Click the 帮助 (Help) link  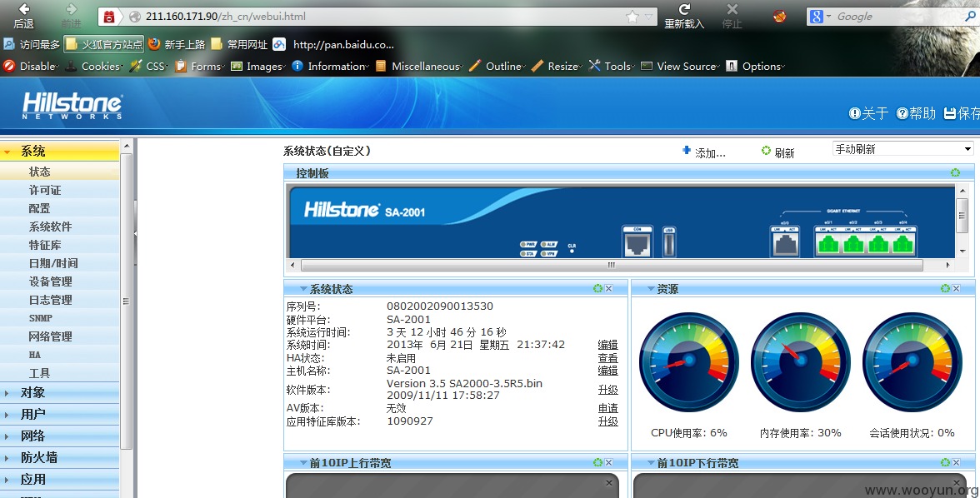click(x=916, y=113)
